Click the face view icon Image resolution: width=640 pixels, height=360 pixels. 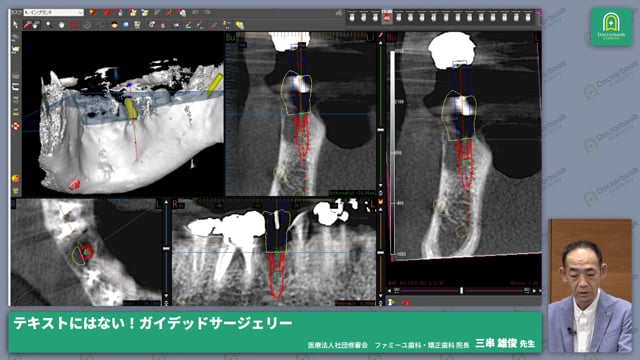click(x=114, y=25)
